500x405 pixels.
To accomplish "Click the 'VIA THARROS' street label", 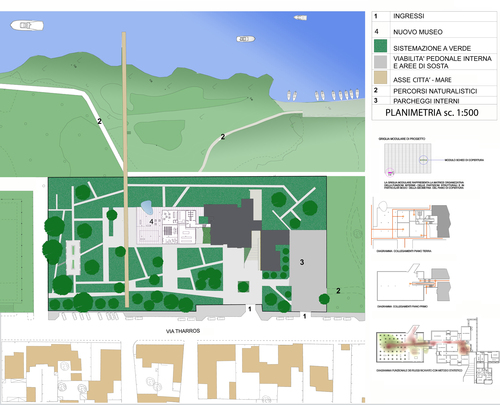I will click(183, 331).
